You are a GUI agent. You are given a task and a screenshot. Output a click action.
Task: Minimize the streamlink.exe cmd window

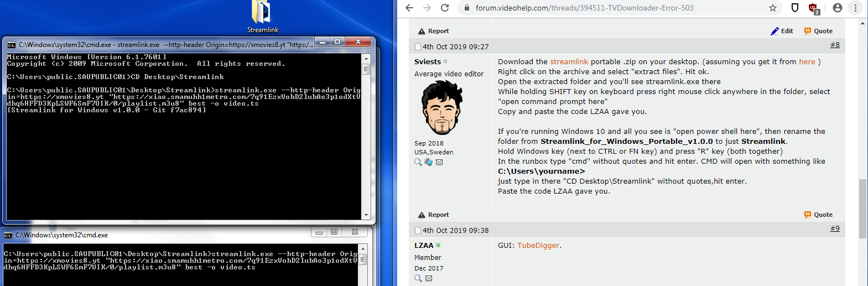tap(322, 41)
